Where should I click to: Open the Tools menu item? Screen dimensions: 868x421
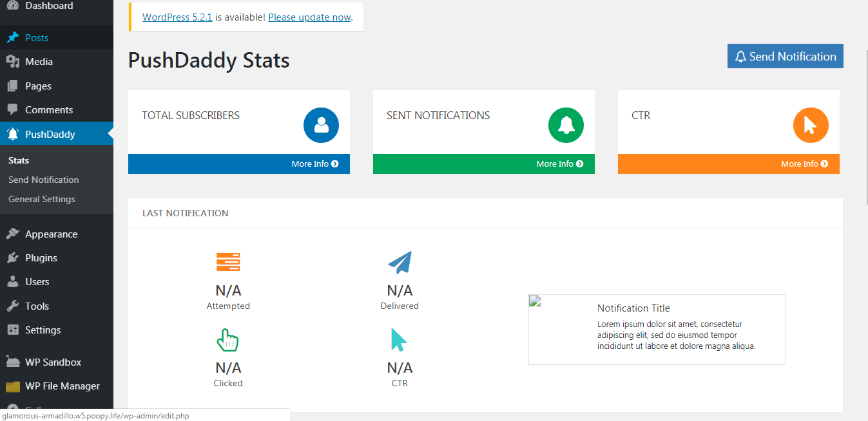(x=57, y=306)
